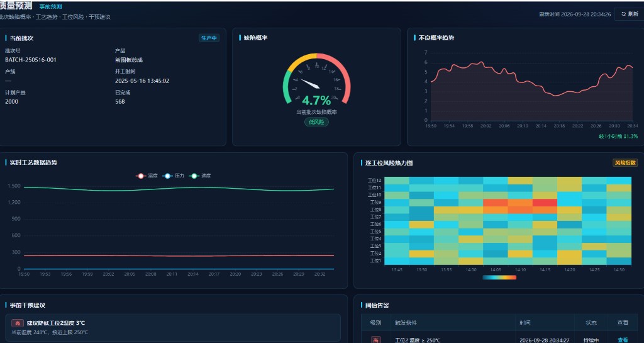The height and width of the screenshot is (343, 644).
Task: Click the 触发条件 column header
Action: (406, 323)
